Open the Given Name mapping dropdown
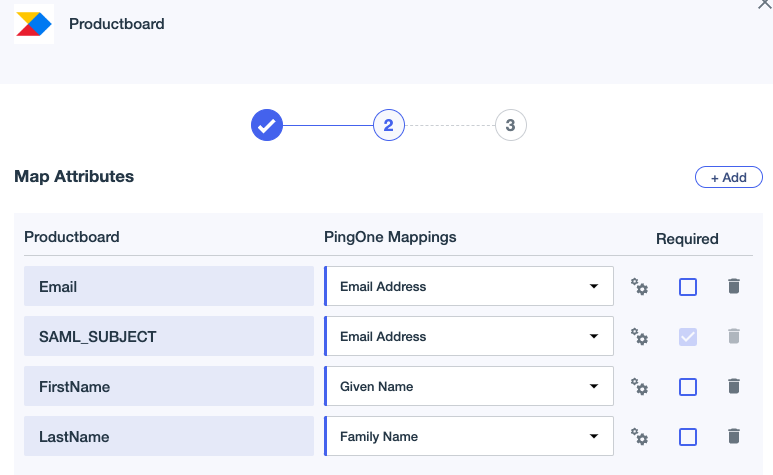 pyautogui.click(x=469, y=386)
